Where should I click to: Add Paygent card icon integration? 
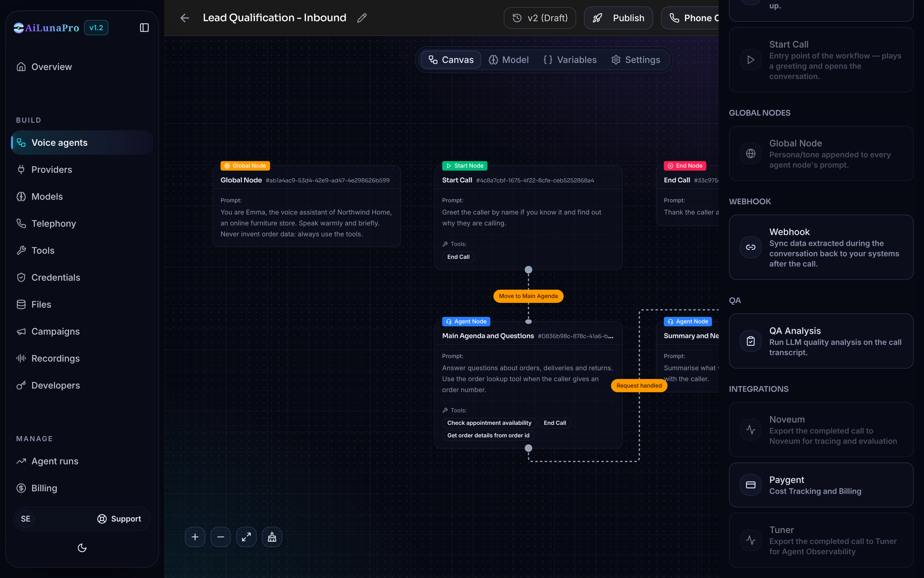click(751, 485)
